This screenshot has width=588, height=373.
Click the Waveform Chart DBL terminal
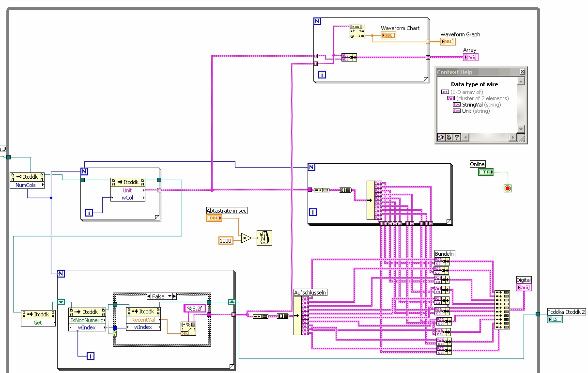pos(388,35)
